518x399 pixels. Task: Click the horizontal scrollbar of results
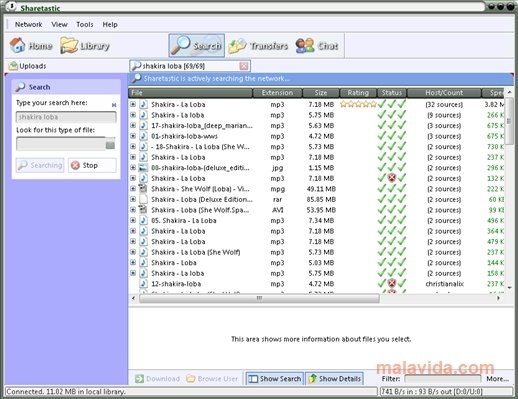[x=259, y=298]
